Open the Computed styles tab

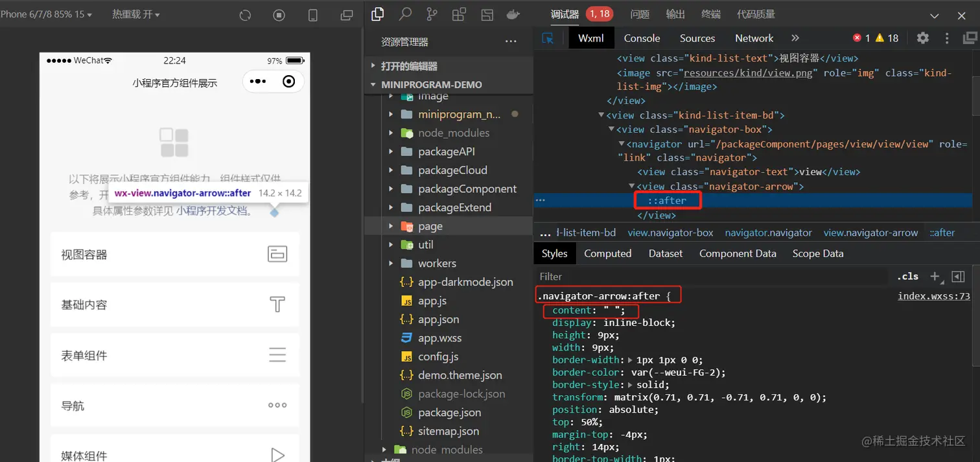[608, 253]
